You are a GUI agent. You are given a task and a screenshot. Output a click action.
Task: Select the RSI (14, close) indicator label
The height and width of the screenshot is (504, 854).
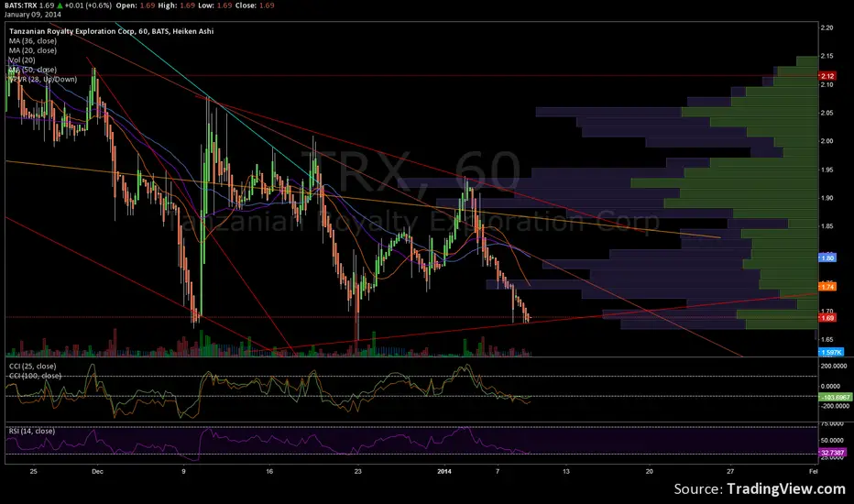(x=32, y=431)
